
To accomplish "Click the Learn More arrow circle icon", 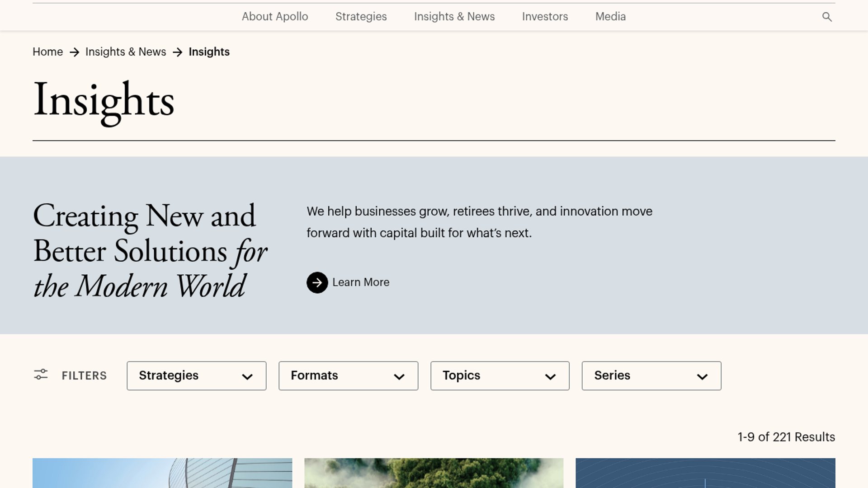I will click(x=317, y=282).
